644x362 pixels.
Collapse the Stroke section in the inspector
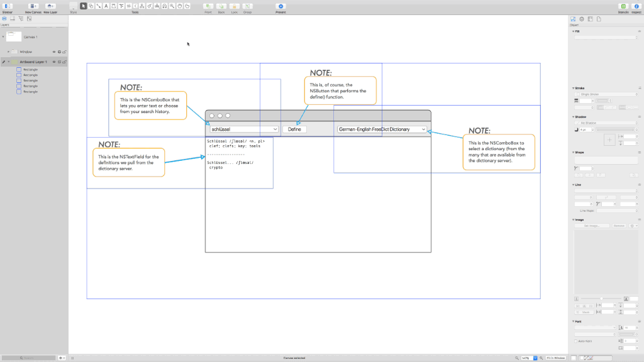(x=574, y=88)
